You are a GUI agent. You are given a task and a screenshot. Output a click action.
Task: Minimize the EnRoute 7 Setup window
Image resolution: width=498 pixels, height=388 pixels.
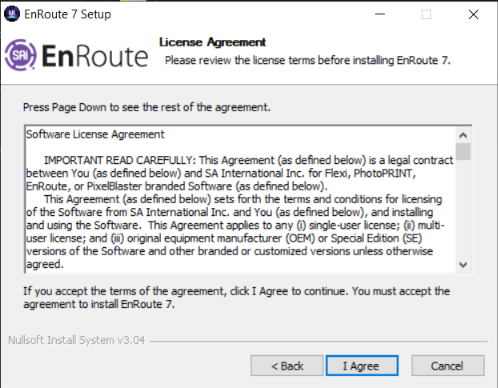pyautogui.click(x=380, y=14)
